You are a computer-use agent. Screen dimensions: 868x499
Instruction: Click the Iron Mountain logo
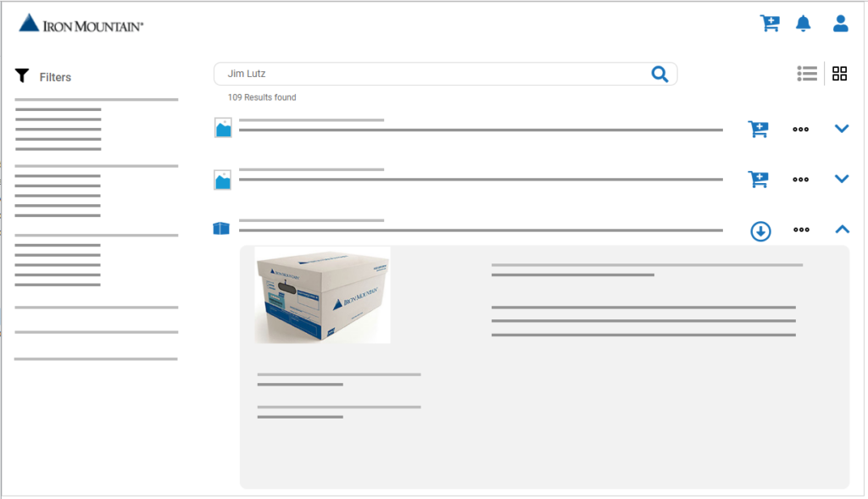[x=81, y=25]
